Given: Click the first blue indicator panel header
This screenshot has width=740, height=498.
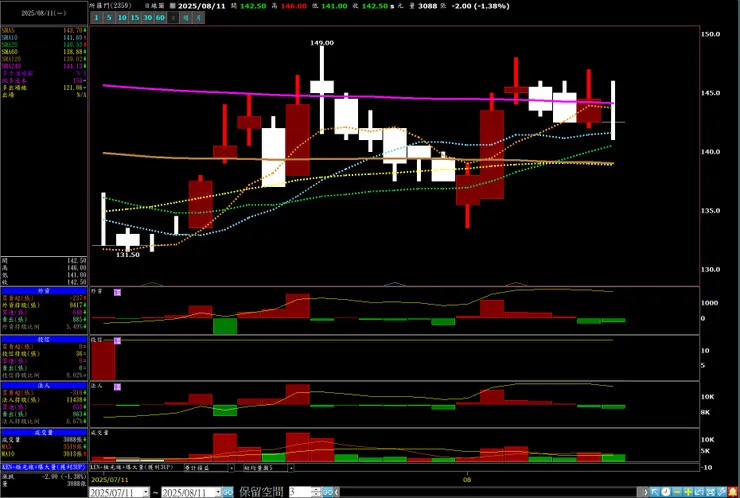Looking at the screenshot, I should tap(44, 291).
